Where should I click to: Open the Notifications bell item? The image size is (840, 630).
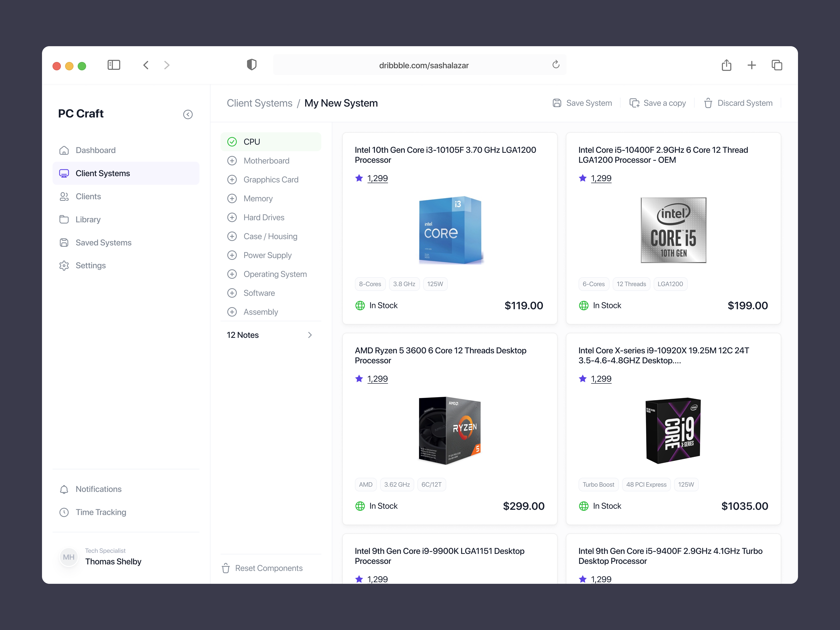pyautogui.click(x=98, y=489)
